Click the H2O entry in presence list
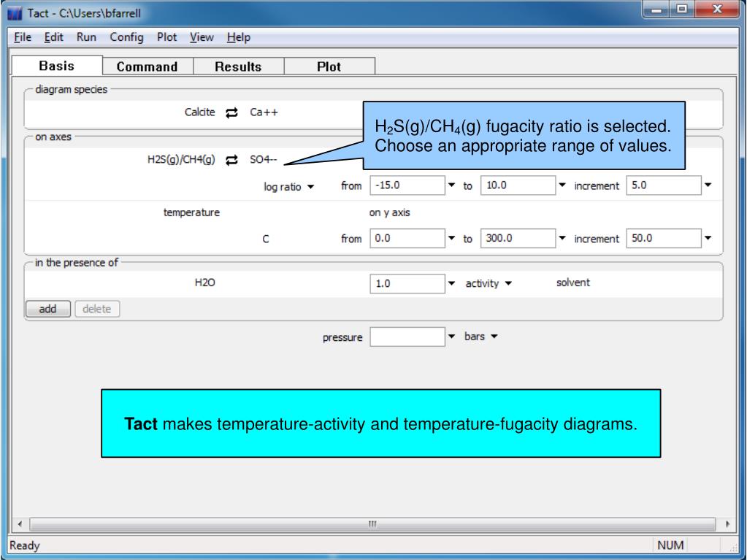 click(205, 283)
